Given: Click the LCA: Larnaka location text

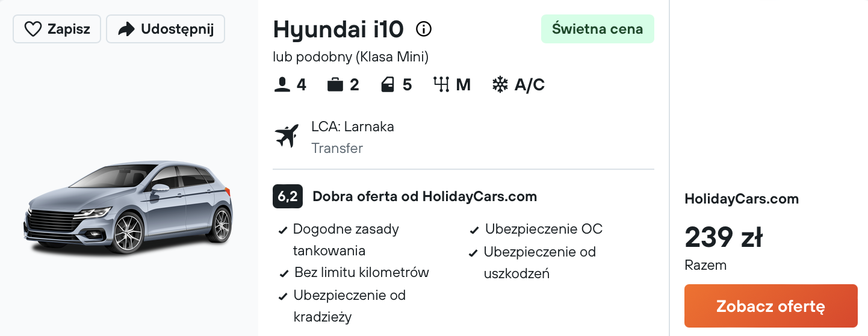Looking at the screenshot, I should click(x=353, y=127).
